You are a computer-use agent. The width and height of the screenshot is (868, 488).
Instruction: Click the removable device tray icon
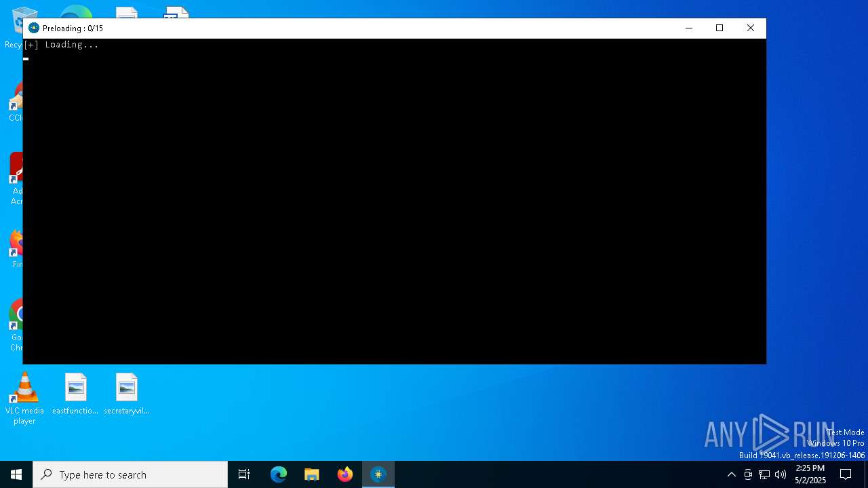748,474
